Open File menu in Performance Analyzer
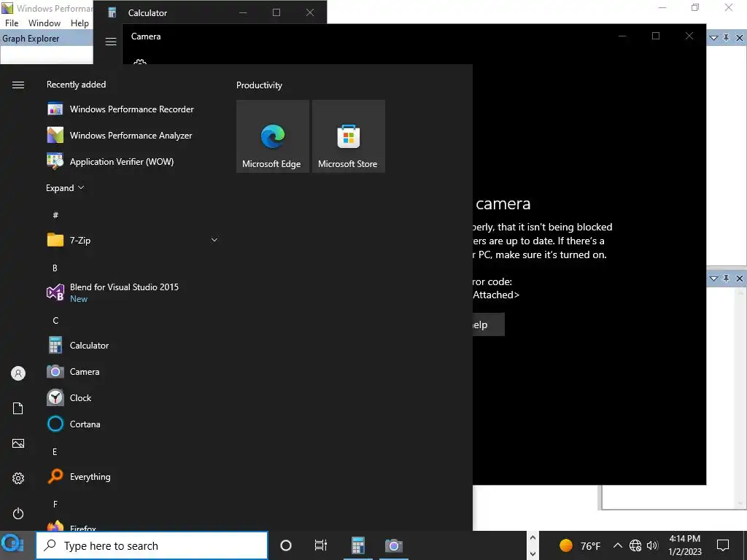 pos(12,23)
